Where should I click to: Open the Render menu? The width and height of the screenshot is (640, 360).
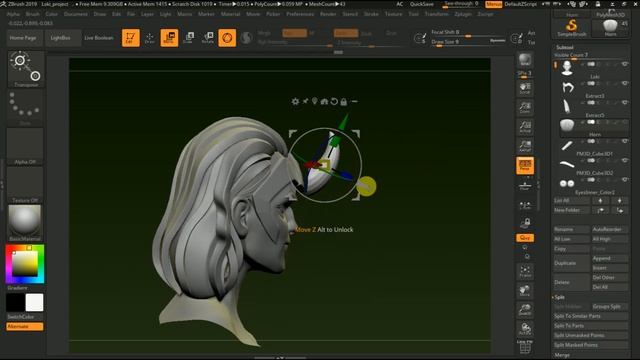coord(328,14)
